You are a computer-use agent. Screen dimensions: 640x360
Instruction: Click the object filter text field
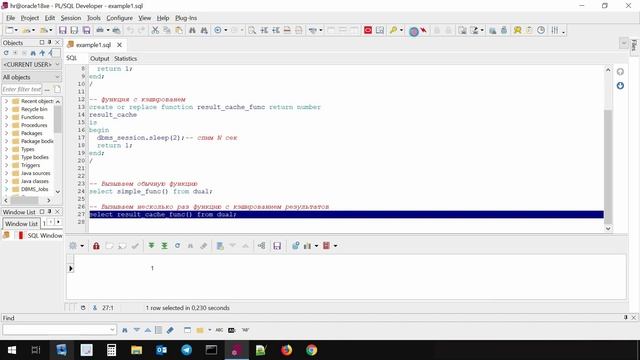click(22, 89)
